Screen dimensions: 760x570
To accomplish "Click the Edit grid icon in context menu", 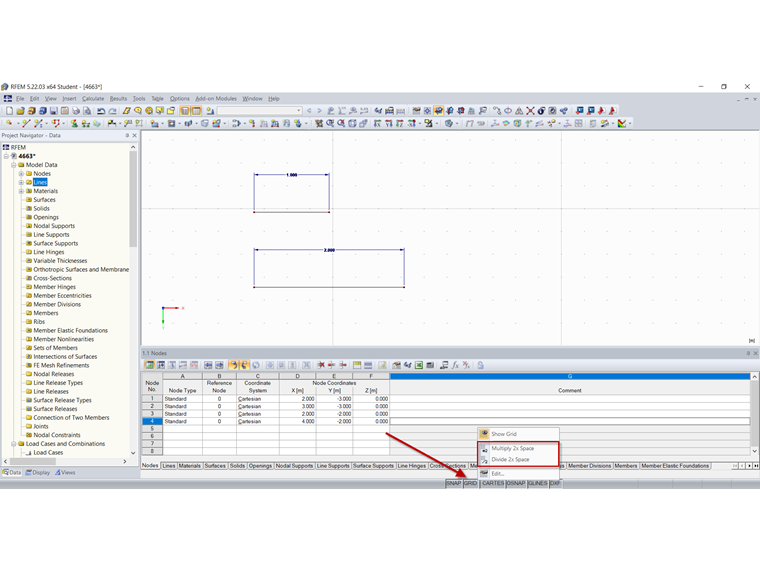I will [x=484, y=474].
